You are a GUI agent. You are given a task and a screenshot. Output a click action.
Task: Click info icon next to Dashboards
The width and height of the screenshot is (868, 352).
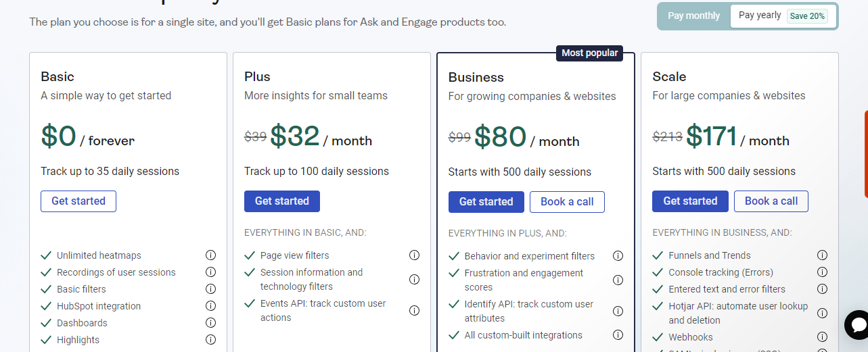tap(210, 323)
